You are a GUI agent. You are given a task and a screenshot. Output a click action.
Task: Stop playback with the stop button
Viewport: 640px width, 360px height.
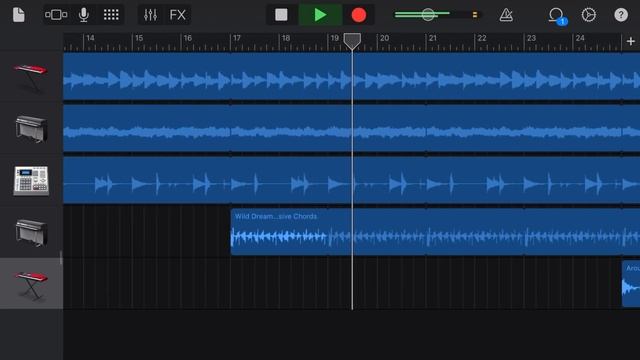(281, 15)
